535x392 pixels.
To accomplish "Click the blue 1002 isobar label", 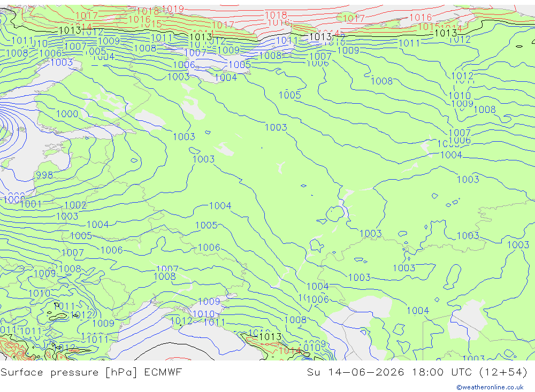I will point(75,205).
